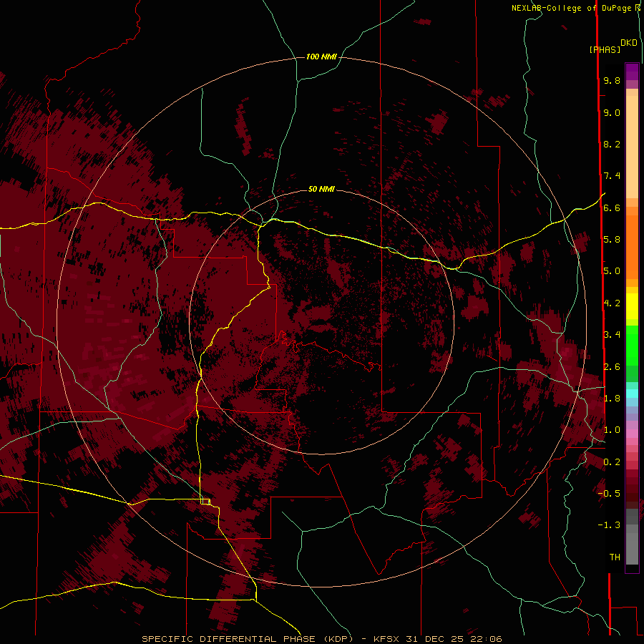Viewport: 644px width, 644px height.
Task: Pick the pink segment of the color bar
Action: [x=632, y=434]
